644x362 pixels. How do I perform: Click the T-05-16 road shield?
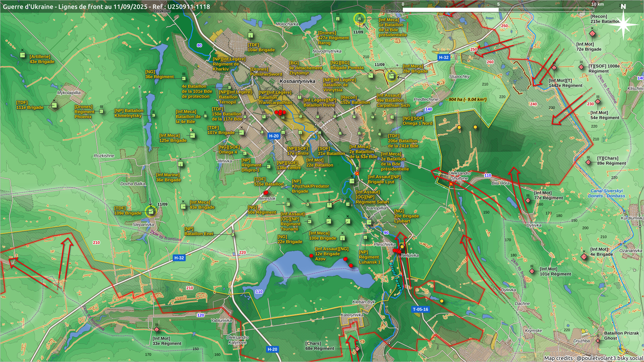pos(420,309)
